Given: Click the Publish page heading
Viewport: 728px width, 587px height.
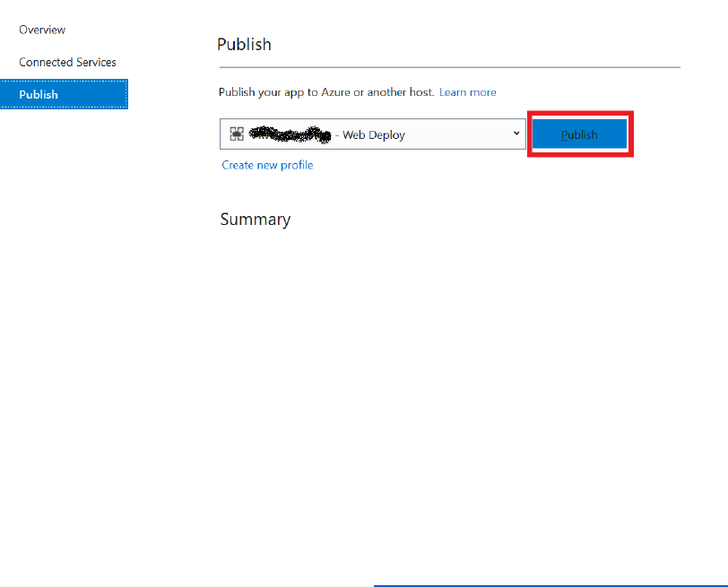Looking at the screenshot, I should pyautogui.click(x=244, y=45).
